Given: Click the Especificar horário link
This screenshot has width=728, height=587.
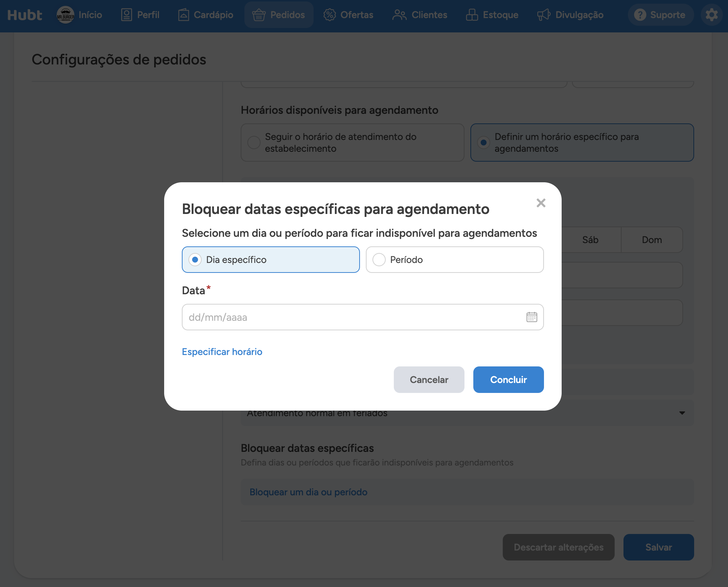Looking at the screenshot, I should click(222, 352).
